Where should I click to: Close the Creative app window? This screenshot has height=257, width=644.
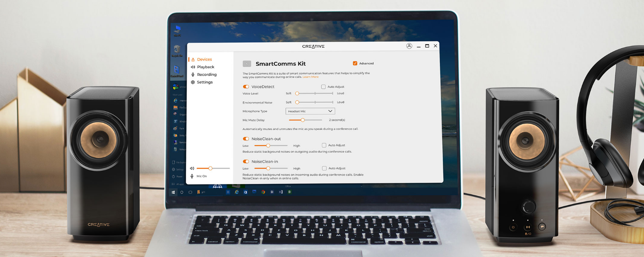(435, 46)
